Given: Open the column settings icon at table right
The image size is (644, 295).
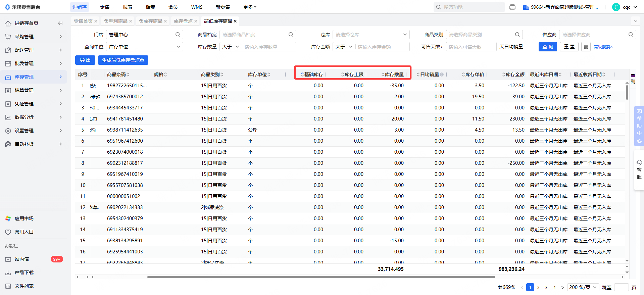Looking at the screenshot, I should (x=633, y=79).
